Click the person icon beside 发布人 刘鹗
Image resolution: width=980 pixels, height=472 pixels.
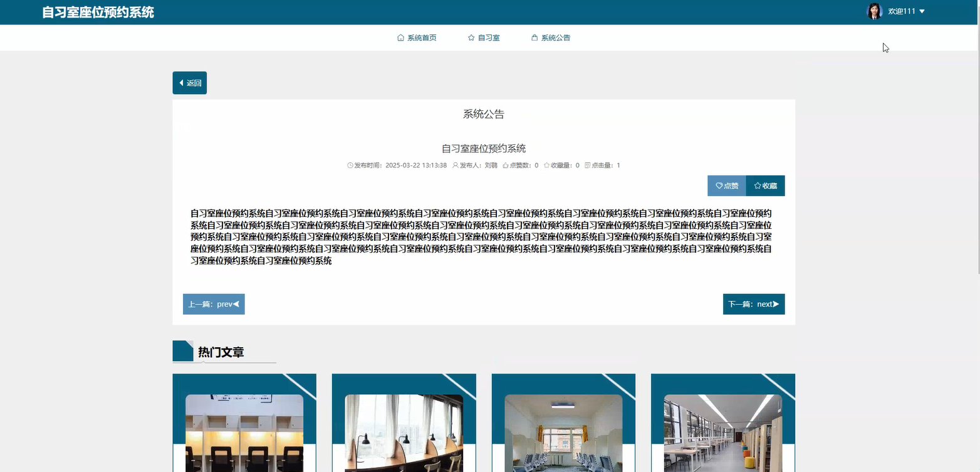pyautogui.click(x=455, y=165)
